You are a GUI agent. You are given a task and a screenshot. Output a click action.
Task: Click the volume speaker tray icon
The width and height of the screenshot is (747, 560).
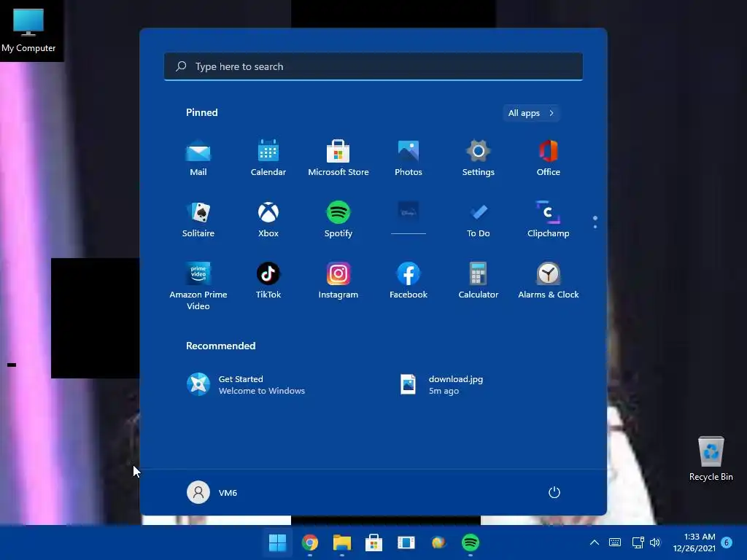tap(655, 542)
